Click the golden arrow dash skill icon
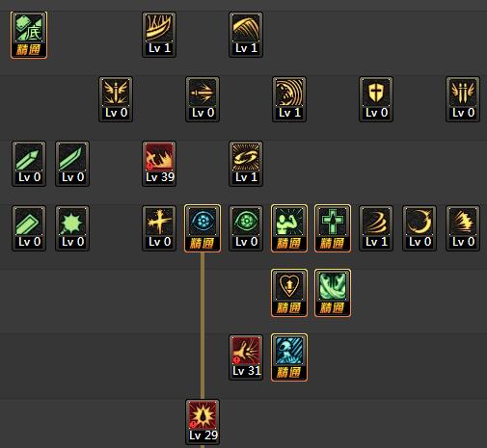Viewport: 487px width, 448px height. [203, 99]
